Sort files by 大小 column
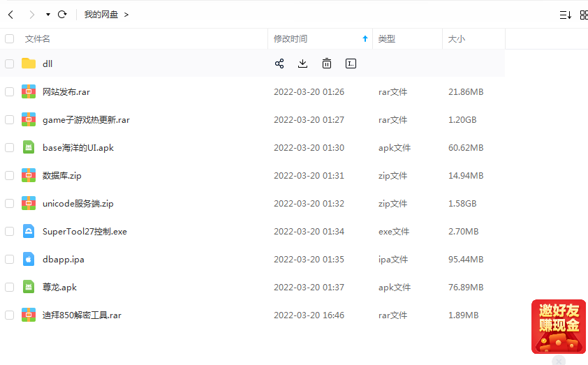The height and width of the screenshot is (365, 588). (457, 39)
